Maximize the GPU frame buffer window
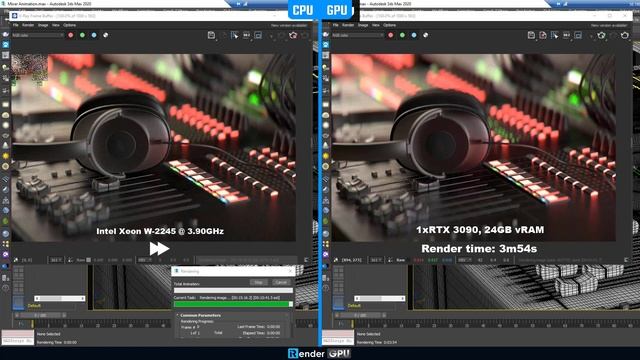640x360 pixels. pyautogui.click(x=610, y=16)
